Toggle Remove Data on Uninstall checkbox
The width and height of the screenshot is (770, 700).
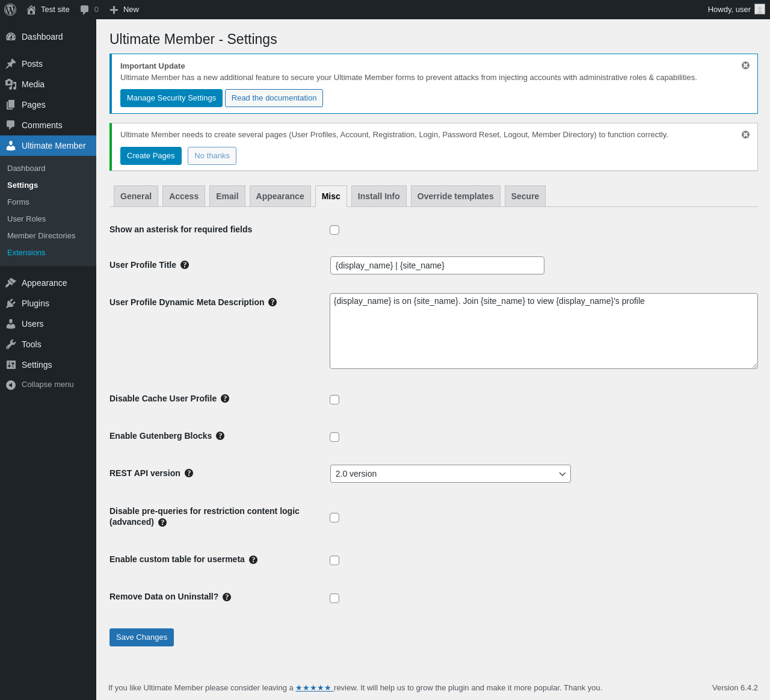click(334, 598)
